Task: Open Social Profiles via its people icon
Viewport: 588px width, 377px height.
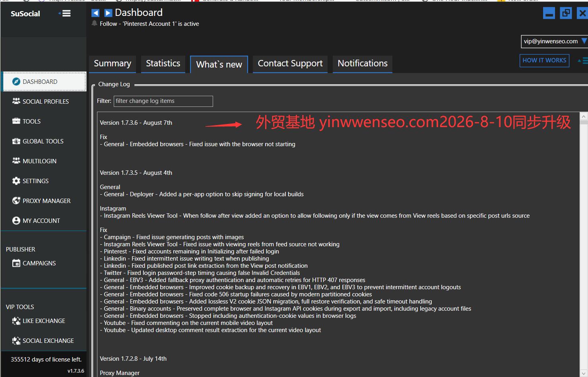Action: pos(16,101)
